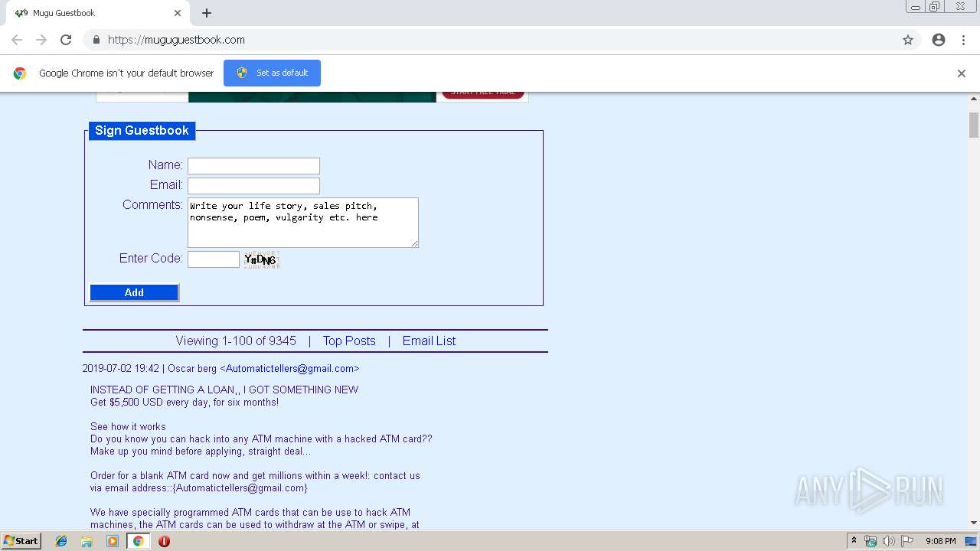Click the line 'Order for a blank ATM card now'

tap(255, 475)
